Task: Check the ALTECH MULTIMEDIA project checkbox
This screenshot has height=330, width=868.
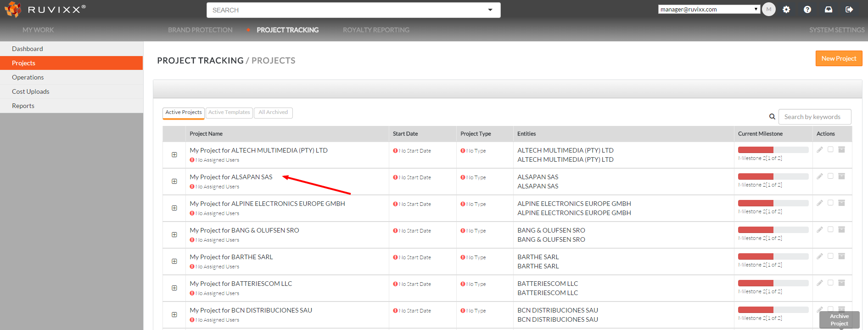Action: [830, 149]
